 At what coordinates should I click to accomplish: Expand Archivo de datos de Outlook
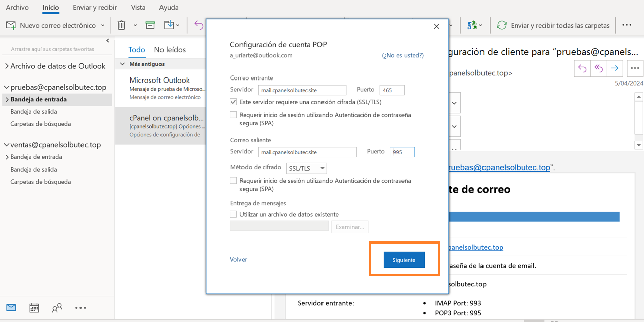coord(7,66)
